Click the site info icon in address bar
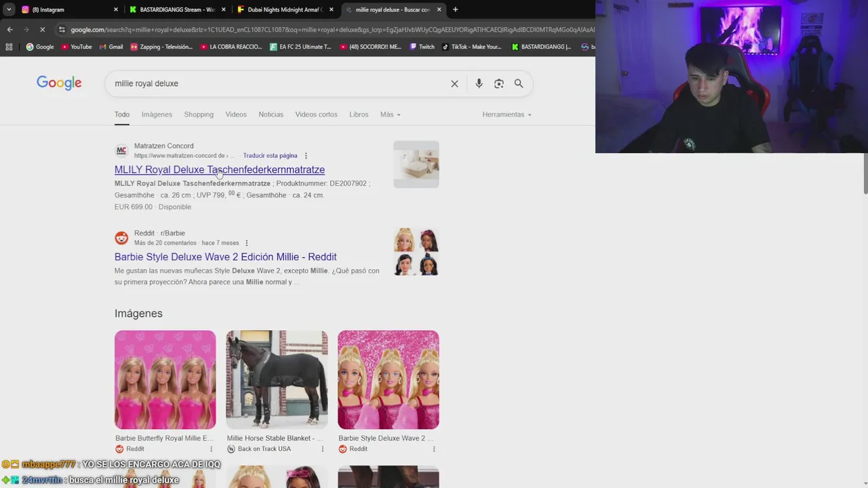Viewport: 868px width, 488px height. (x=62, y=29)
